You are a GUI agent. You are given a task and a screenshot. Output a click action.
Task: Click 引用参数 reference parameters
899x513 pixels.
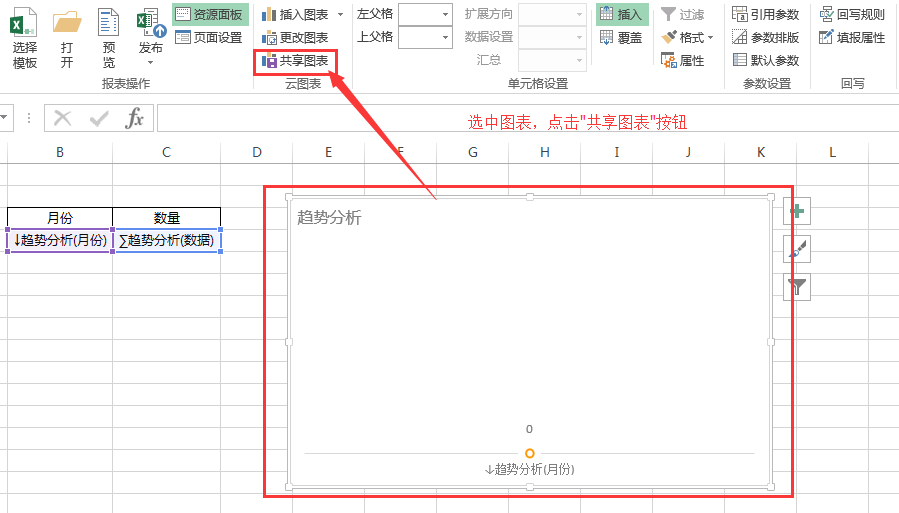(x=765, y=14)
